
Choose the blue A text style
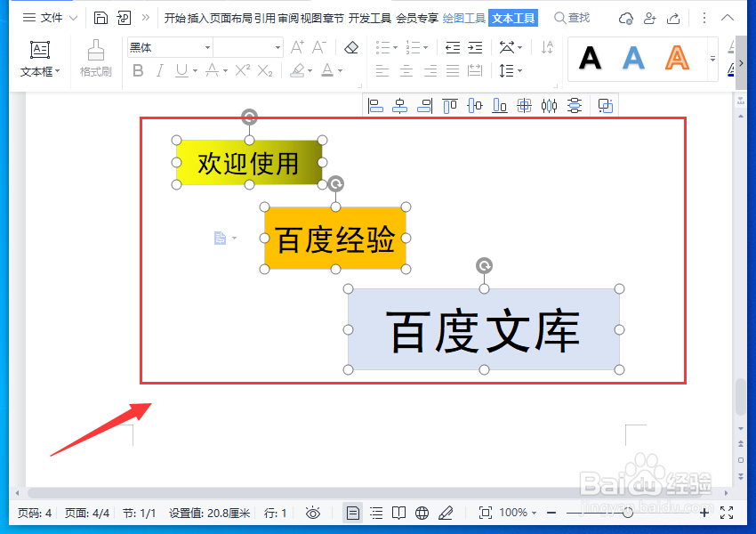[x=633, y=59]
